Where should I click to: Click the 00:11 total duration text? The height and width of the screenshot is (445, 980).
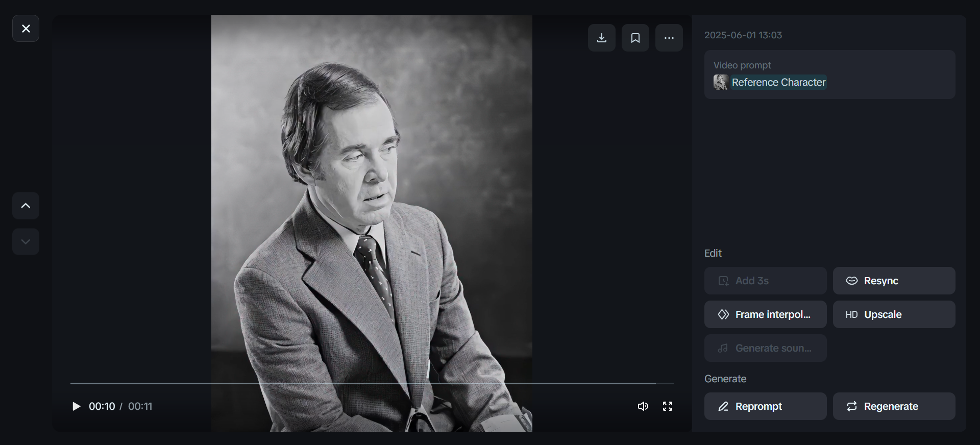point(140,406)
